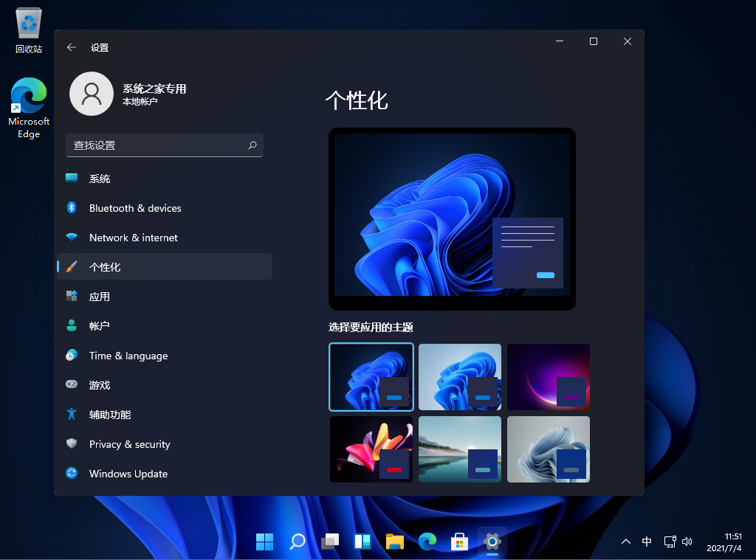Click the back arrow in Settings

pyautogui.click(x=72, y=47)
